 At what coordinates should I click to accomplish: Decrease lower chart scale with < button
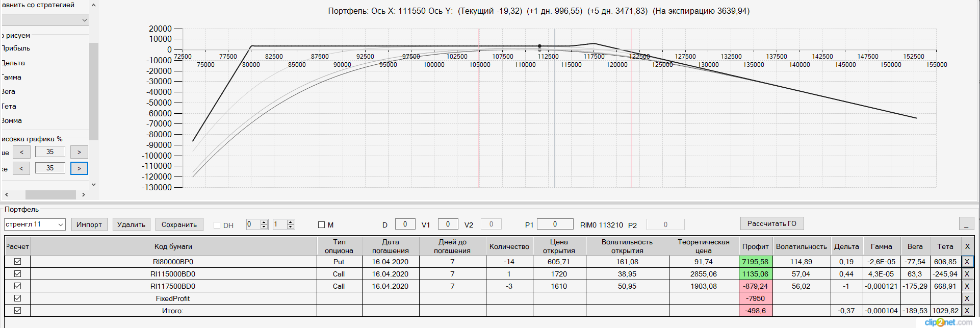[21, 168]
